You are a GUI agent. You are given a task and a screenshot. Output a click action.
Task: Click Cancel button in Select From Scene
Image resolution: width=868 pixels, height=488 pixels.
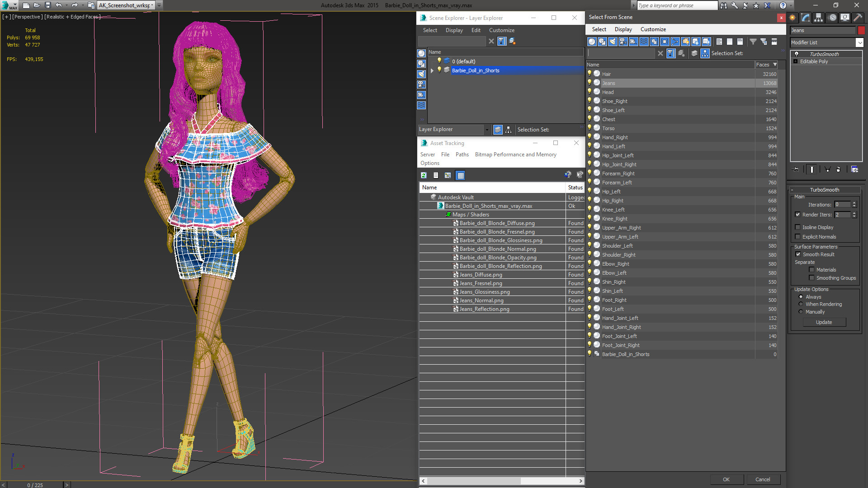(x=763, y=479)
